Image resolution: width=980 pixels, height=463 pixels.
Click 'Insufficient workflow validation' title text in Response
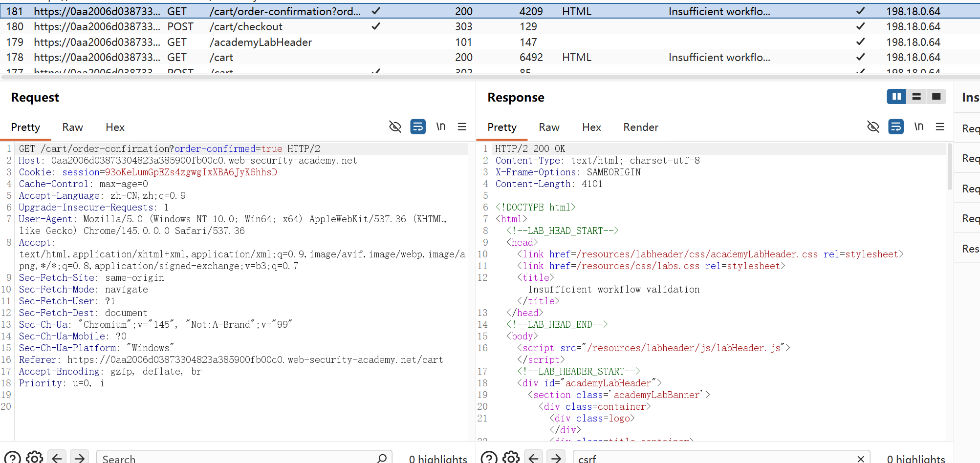pyautogui.click(x=614, y=289)
